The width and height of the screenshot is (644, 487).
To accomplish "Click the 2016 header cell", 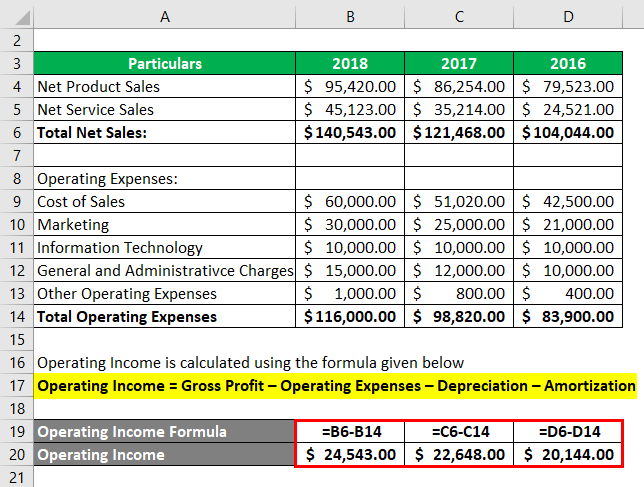I will point(568,63).
